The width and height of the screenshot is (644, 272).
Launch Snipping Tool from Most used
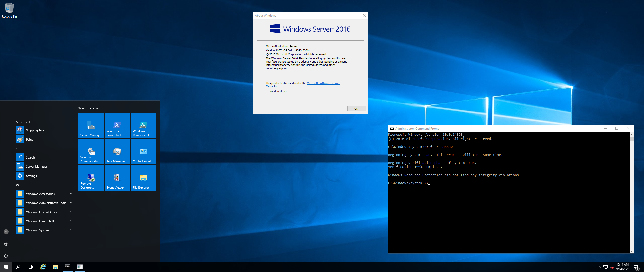[44, 130]
